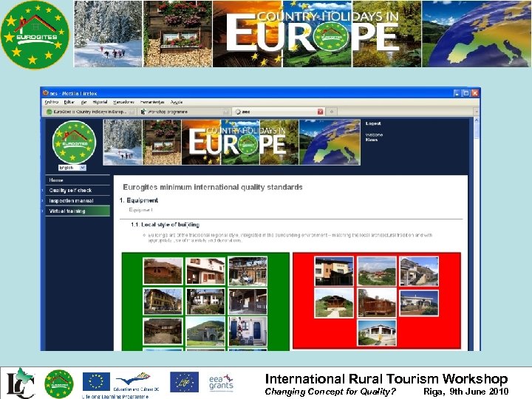Close the Workshop programme tab
Image resolution: width=532 pixels, height=399 pixels.
pos(226,112)
